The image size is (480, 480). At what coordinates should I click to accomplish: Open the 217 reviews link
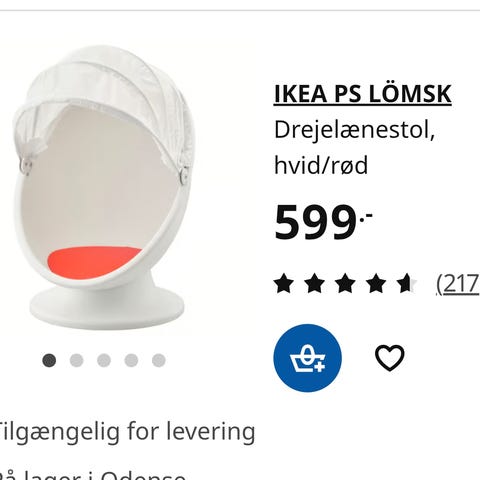[458, 284]
